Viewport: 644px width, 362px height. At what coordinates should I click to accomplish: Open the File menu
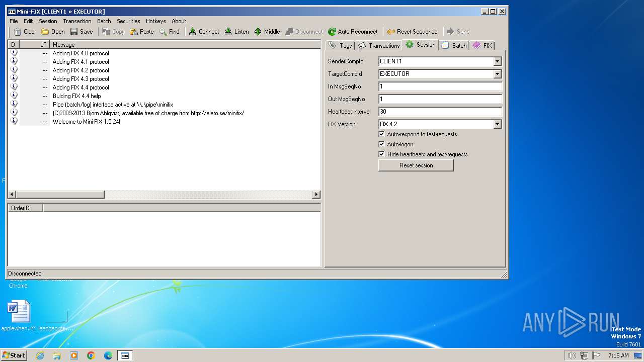click(14, 21)
